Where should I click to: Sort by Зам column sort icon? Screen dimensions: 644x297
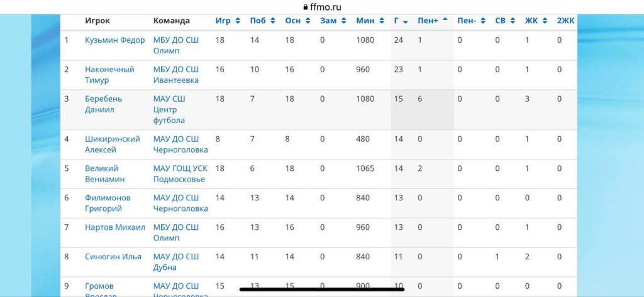(344, 21)
